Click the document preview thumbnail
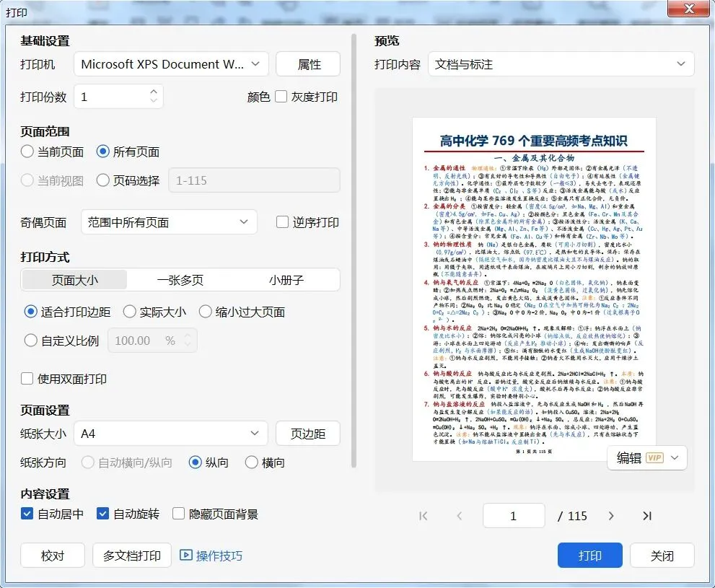 [534, 289]
